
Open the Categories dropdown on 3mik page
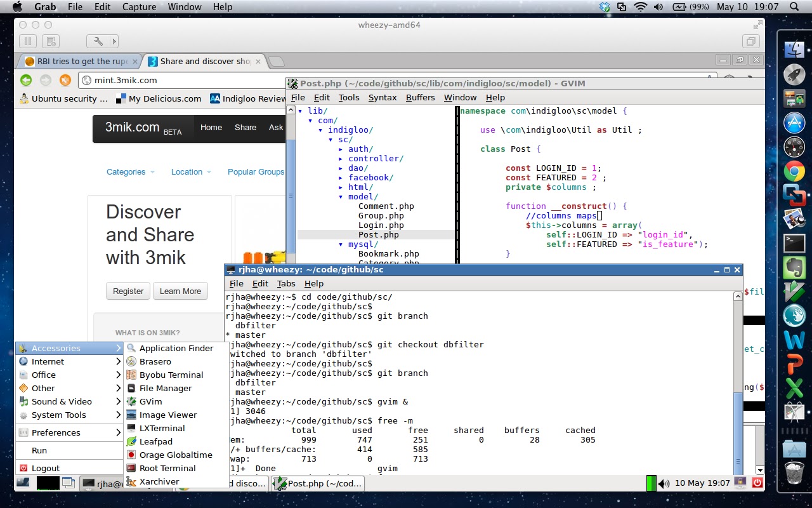[x=130, y=171]
